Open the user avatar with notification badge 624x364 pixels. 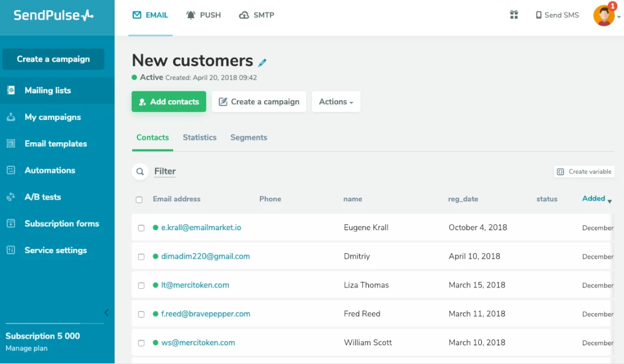pyautogui.click(x=604, y=16)
